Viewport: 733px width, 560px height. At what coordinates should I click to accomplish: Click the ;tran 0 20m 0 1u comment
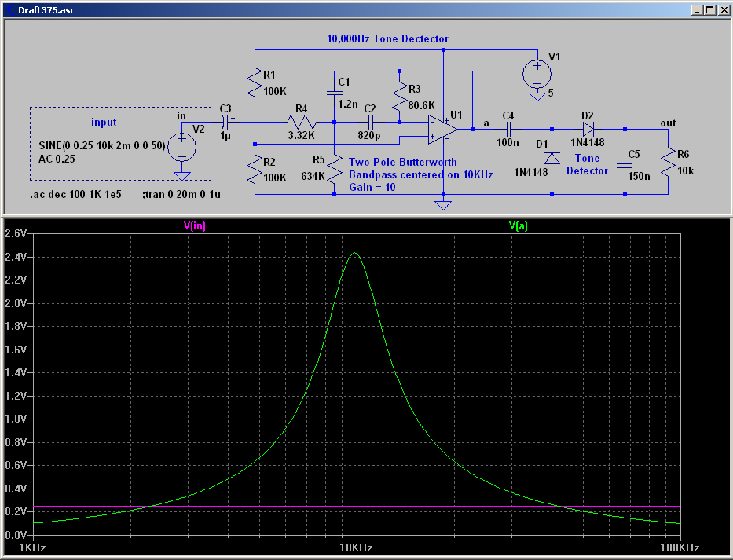(181, 194)
